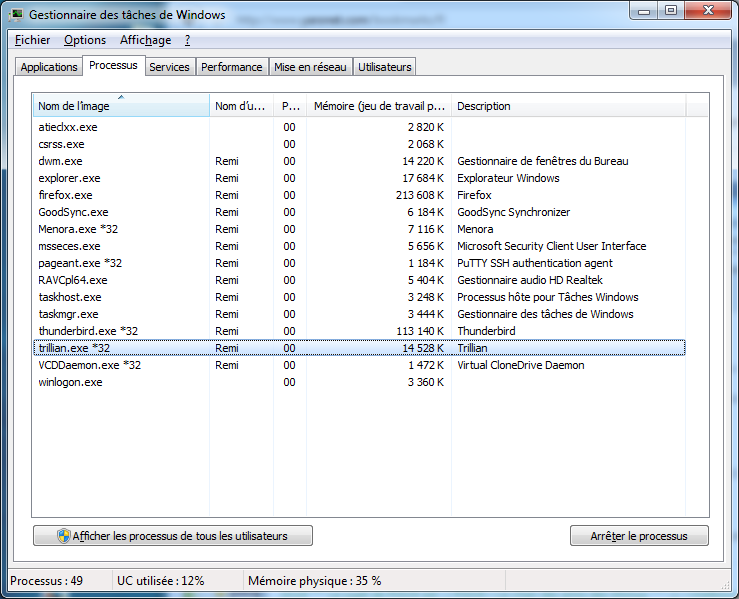Switch to the Applications tab

pos(49,67)
